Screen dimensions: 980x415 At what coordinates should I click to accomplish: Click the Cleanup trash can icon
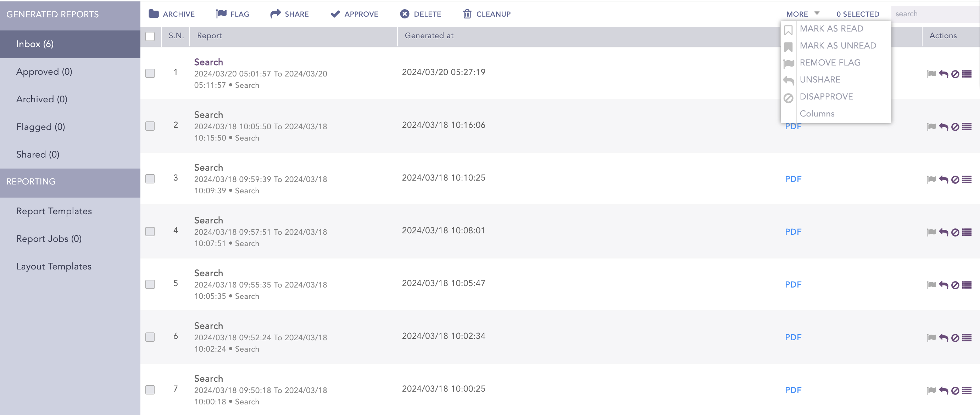467,14
